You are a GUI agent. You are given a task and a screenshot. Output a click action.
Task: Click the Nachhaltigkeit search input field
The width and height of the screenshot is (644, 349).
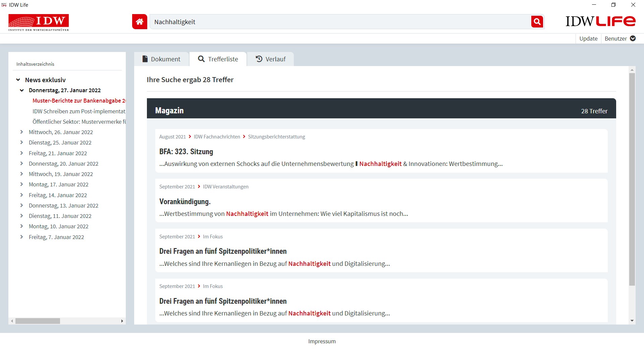339,22
